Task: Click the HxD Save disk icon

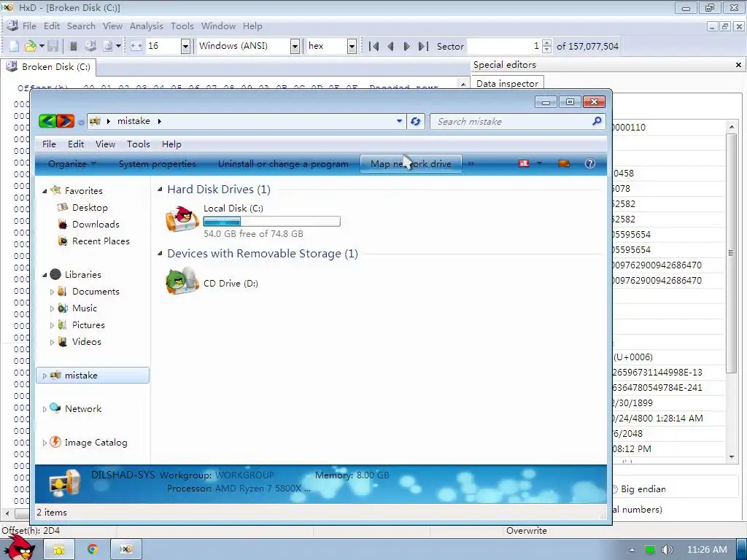Action: tap(53, 46)
